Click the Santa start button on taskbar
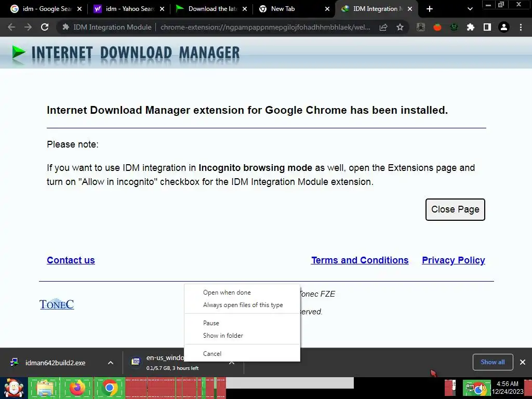This screenshot has height=399, width=532. [x=14, y=388]
